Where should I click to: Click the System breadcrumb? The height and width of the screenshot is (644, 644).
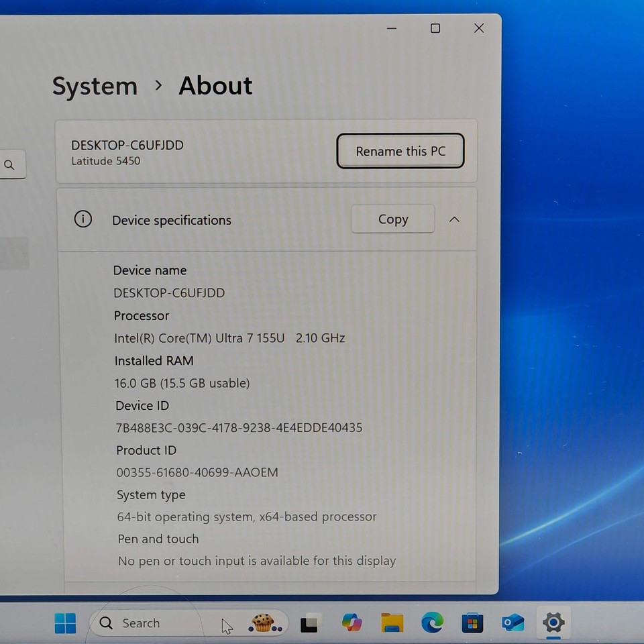(x=94, y=86)
